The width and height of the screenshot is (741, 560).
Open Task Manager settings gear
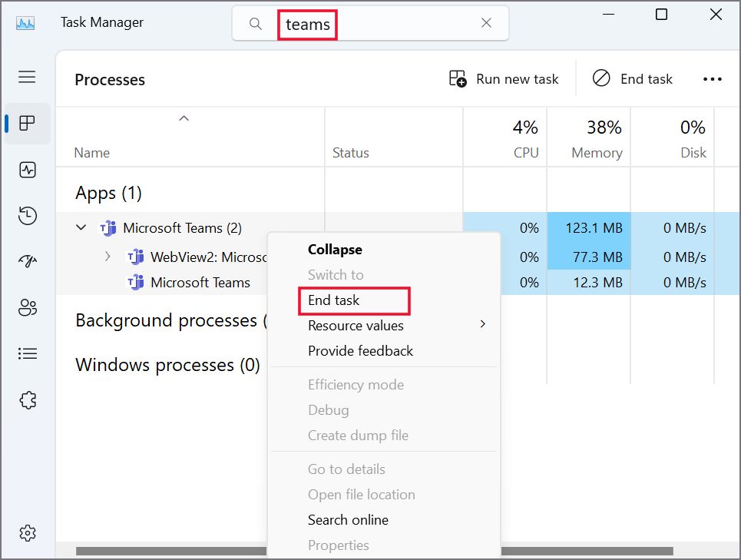click(x=28, y=532)
